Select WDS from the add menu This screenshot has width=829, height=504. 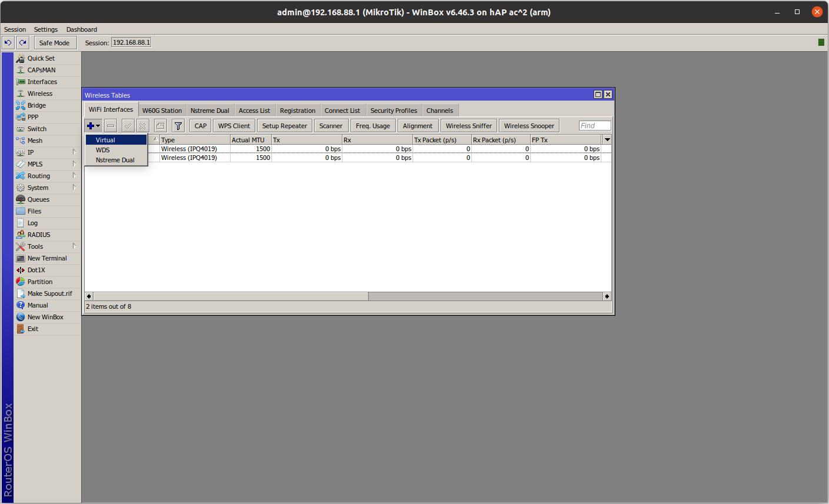[116, 150]
